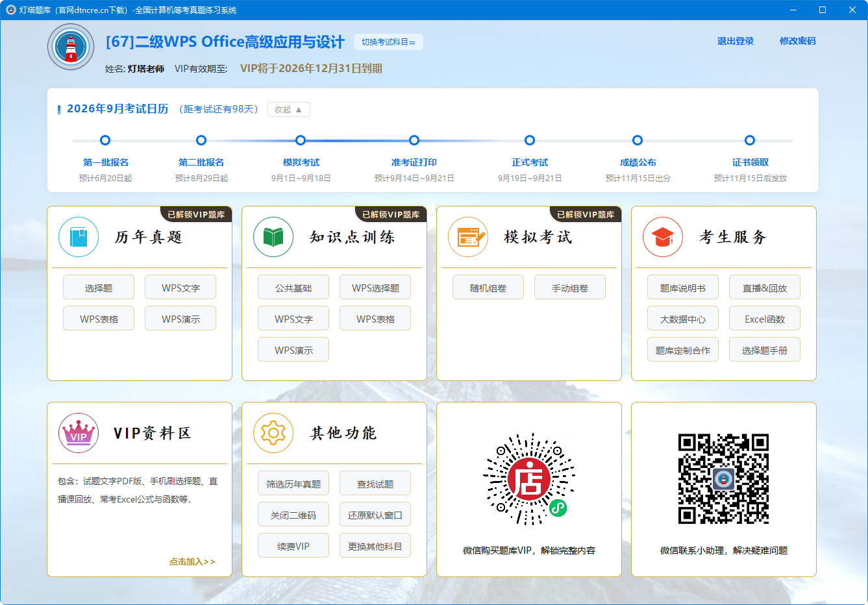Click the 正式考试 timeline node

(x=530, y=140)
